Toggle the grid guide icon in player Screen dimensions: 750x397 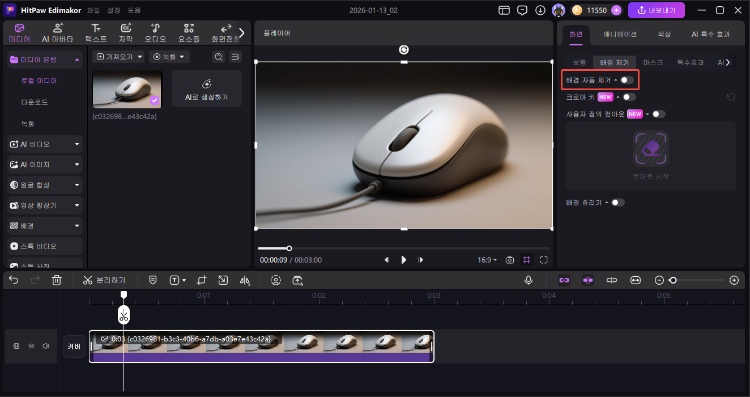point(527,260)
